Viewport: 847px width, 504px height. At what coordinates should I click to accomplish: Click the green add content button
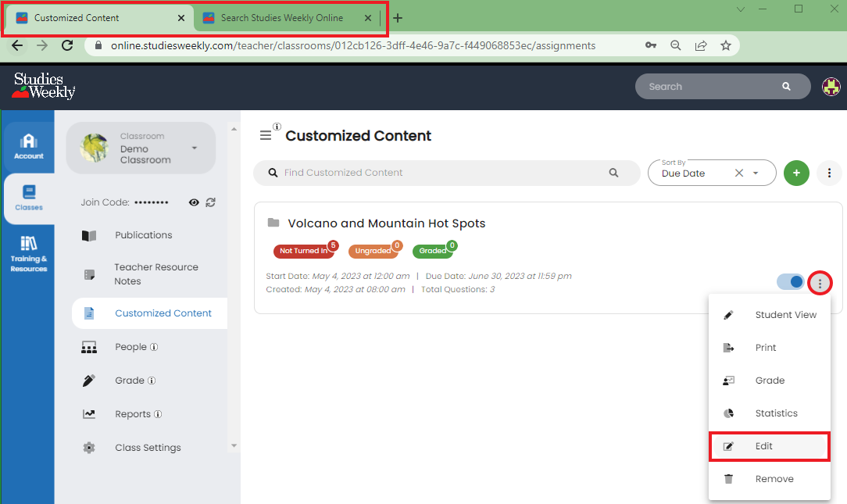(x=796, y=173)
